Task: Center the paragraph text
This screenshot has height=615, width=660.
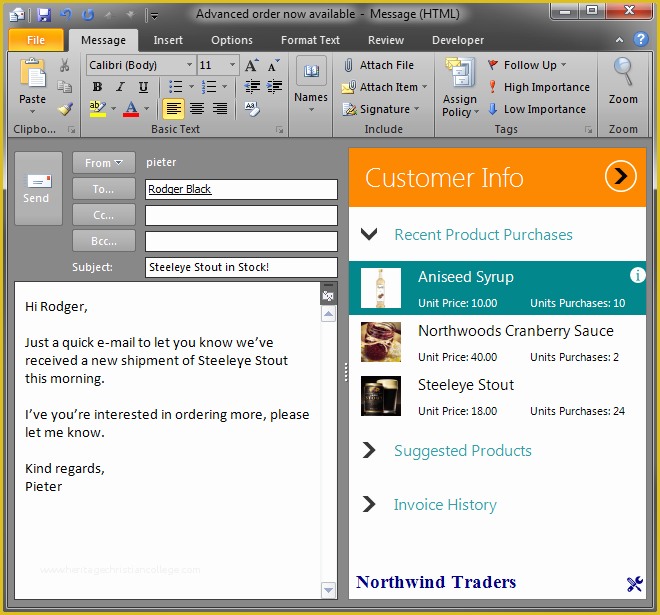Action: [x=197, y=109]
